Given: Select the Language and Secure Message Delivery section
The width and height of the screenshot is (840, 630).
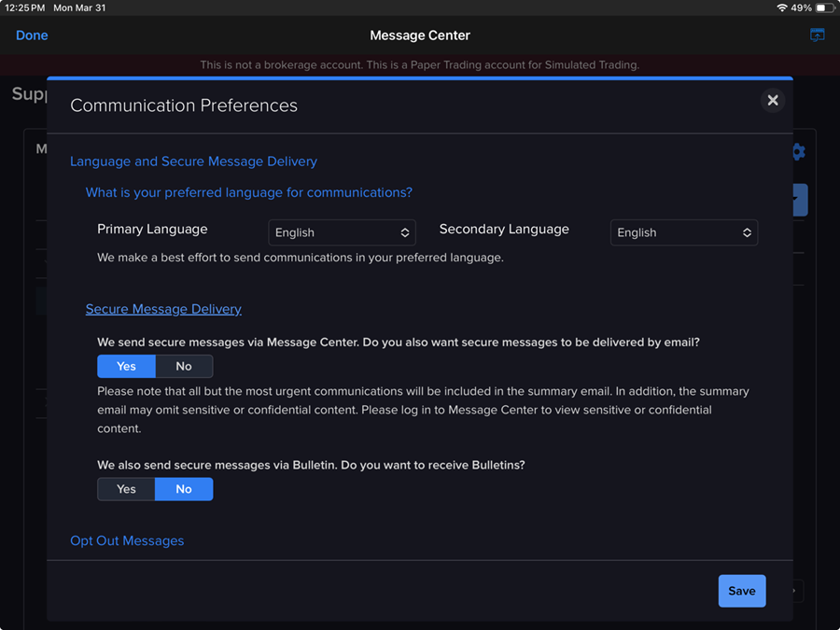Looking at the screenshot, I should point(193,161).
